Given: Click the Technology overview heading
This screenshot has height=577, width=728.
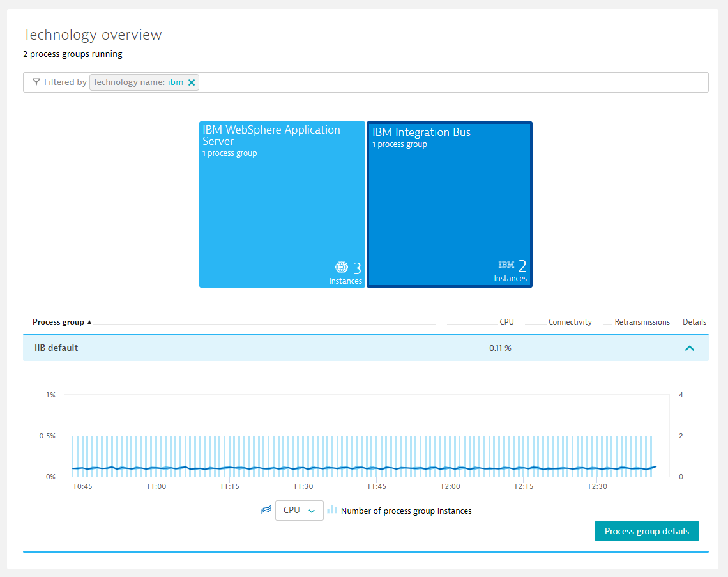Looking at the screenshot, I should (93, 35).
